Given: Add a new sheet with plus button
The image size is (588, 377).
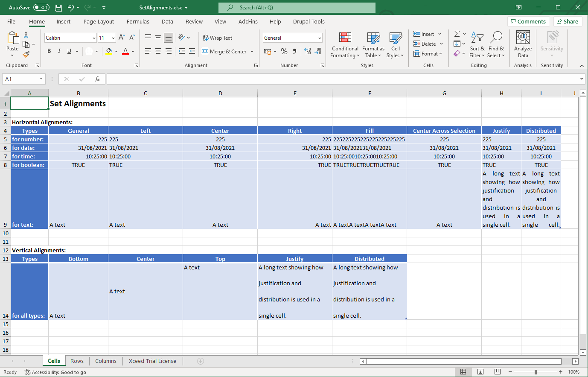Looking at the screenshot, I should click(201, 361).
